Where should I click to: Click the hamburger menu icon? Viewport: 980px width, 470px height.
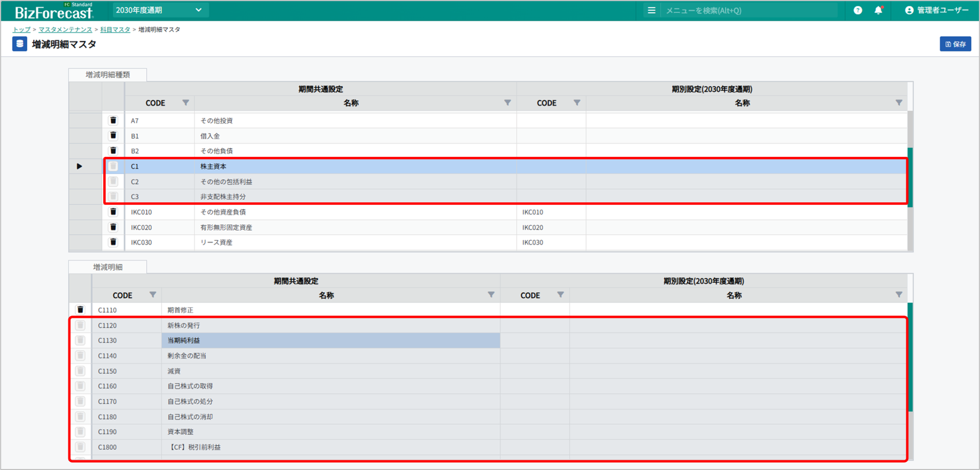[x=651, y=10]
